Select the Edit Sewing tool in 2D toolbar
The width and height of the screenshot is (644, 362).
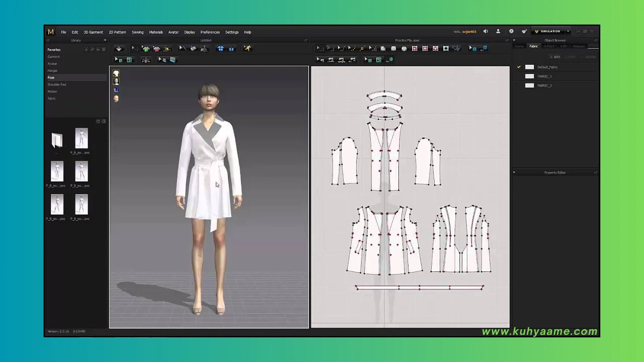(x=320, y=59)
